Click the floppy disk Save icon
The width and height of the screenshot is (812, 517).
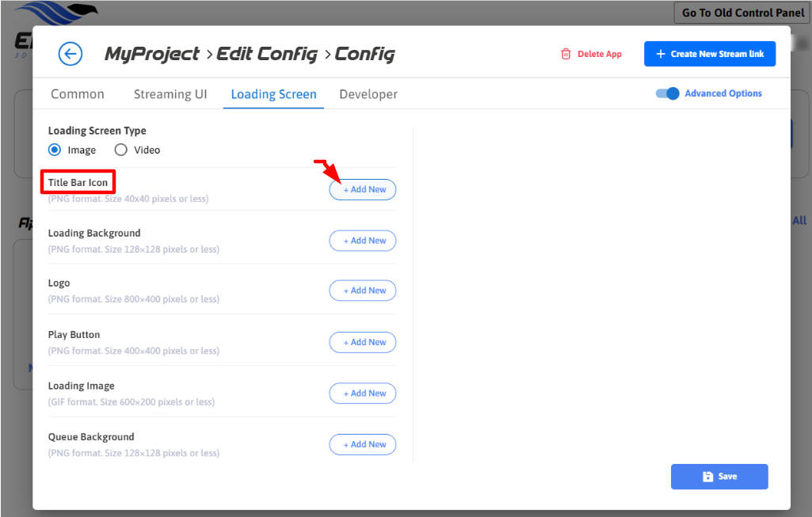pyautogui.click(x=708, y=477)
